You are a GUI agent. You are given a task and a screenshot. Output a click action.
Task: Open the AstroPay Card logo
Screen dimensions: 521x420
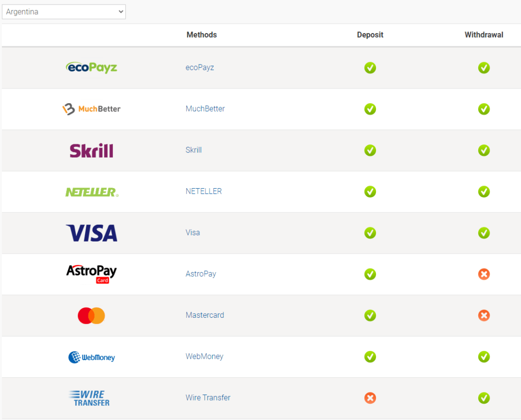click(92, 274)
